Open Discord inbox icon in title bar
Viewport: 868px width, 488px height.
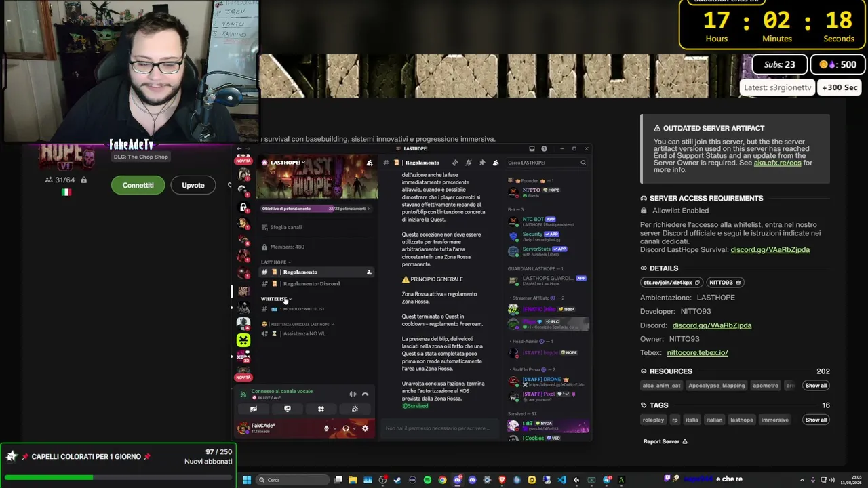coord(532,149)
